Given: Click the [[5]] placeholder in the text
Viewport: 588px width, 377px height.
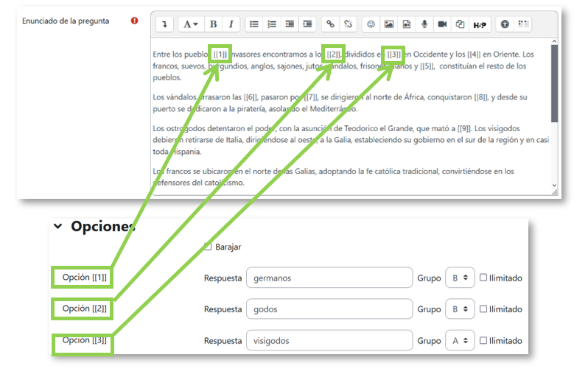Looking at the screenshot, I should coord(427,66).
